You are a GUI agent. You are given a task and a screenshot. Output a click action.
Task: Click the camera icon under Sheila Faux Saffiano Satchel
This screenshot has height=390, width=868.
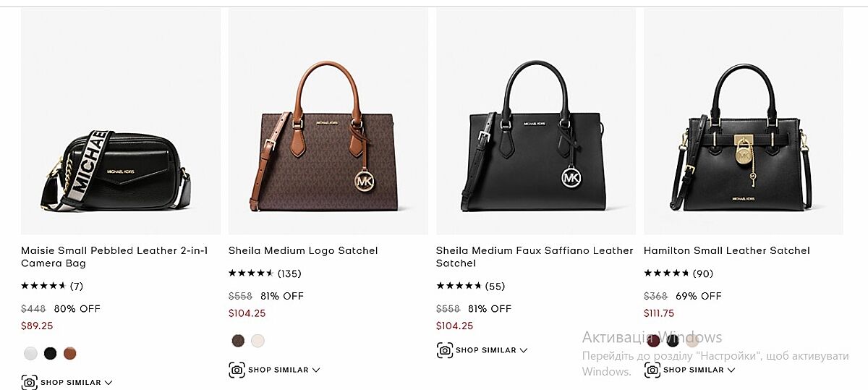point(444,350)
